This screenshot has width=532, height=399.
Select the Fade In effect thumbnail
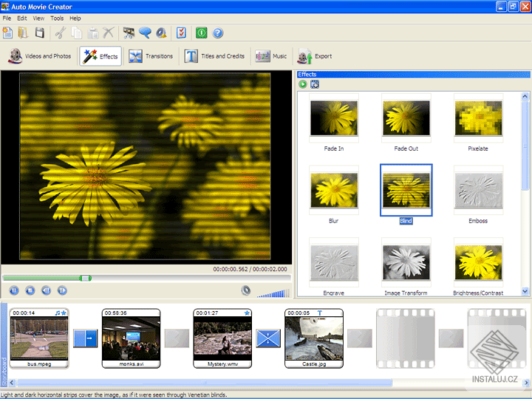pyautogui.click(x=334, y=118)
